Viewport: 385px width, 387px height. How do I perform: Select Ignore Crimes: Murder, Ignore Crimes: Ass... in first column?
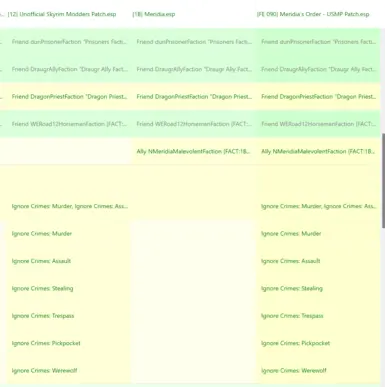(x=69, y=206)
